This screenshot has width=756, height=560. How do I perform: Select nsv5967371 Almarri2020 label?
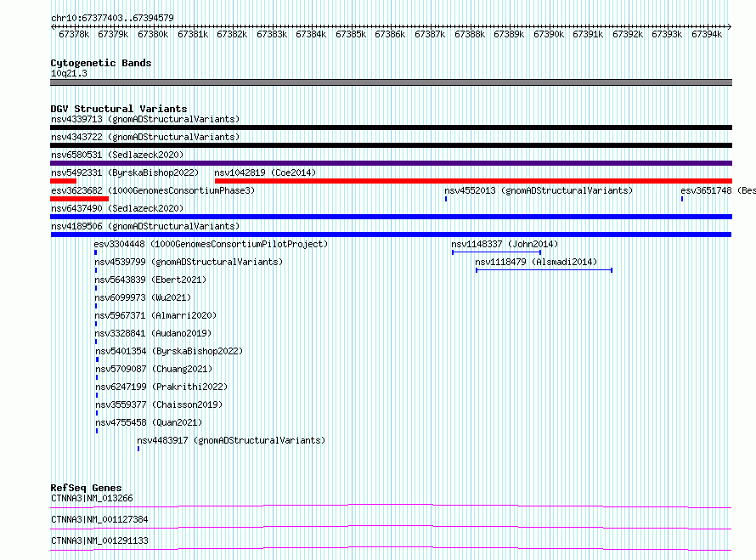(x=155, y=315)
